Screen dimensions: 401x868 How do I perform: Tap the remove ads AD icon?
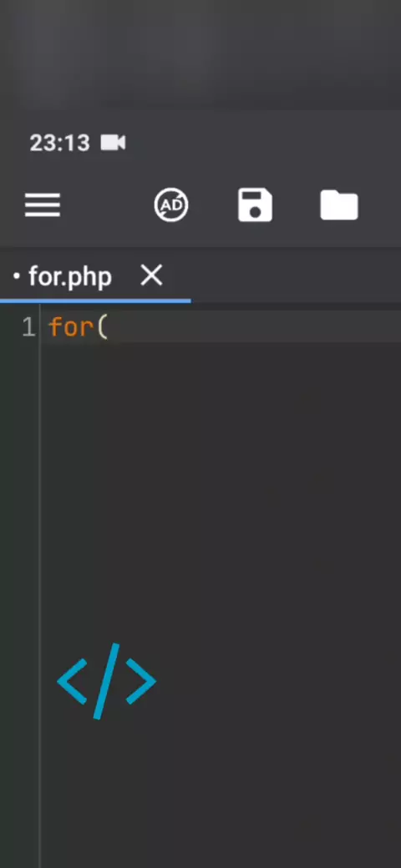(x=171, y=205)
